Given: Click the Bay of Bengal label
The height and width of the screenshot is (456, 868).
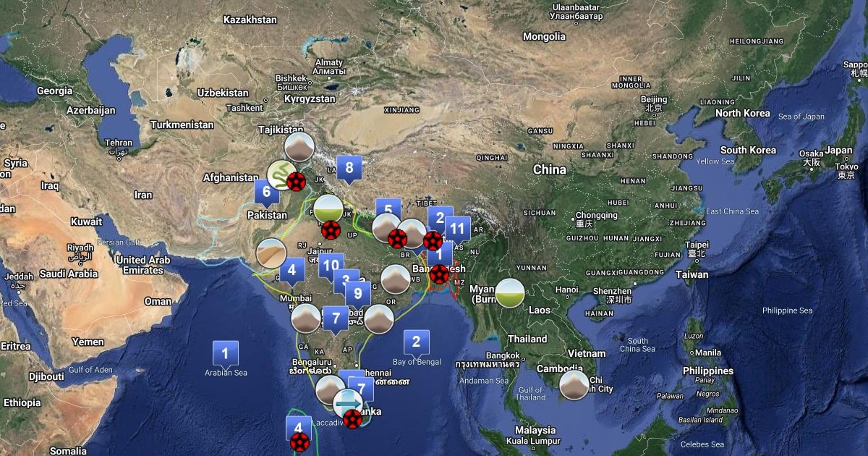Looking at the screenshot, I should tap(416, 361).
